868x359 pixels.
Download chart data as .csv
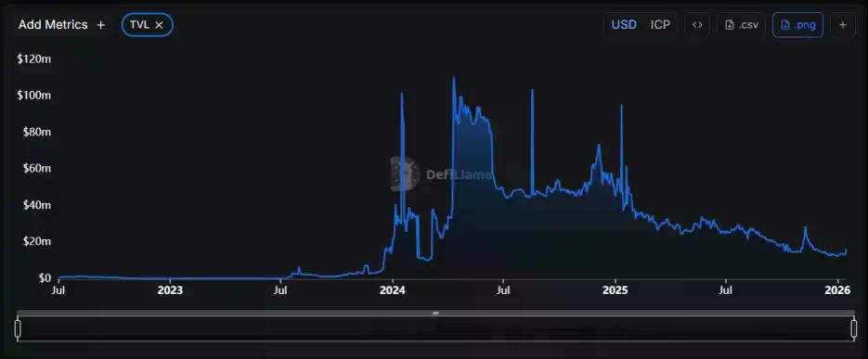(x=741, y=25)
